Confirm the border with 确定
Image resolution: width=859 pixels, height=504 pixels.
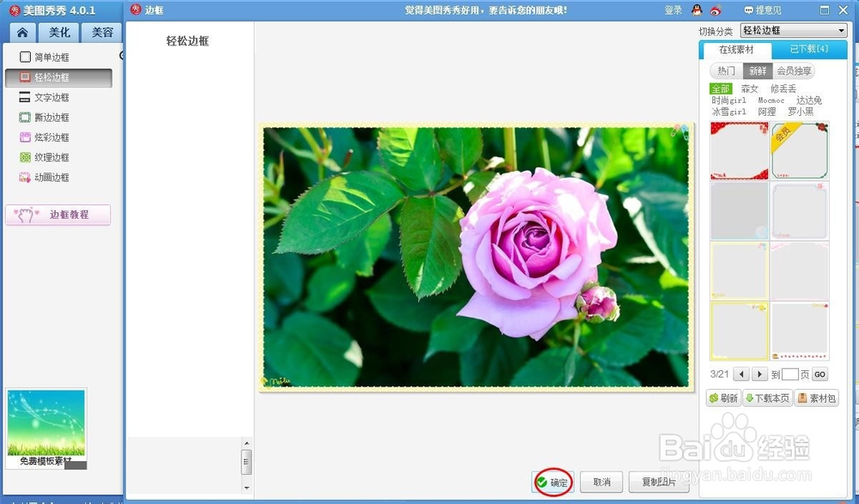click(555, 483)
